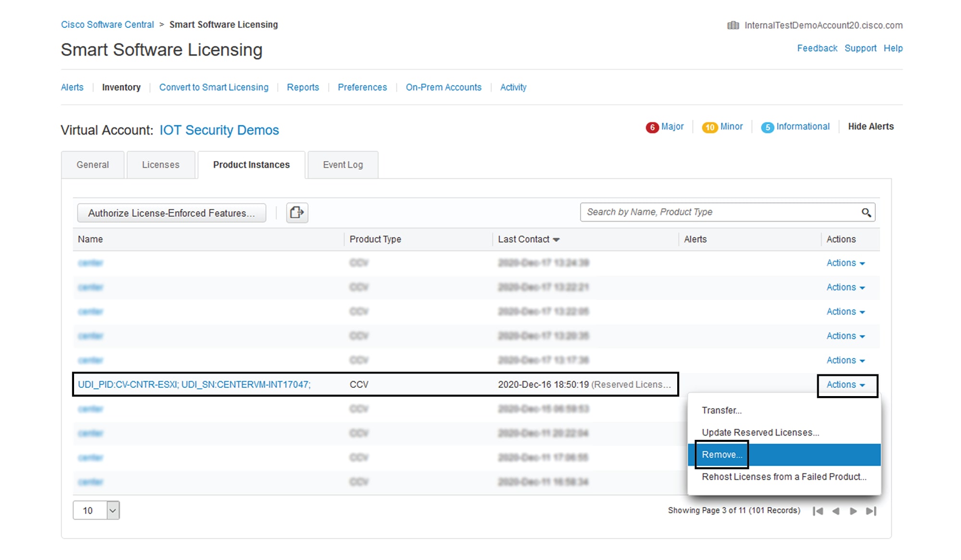Open the Reports navigation item
Image resolution: width=961 pixels, height=560 pixels.
click(303, 87)
